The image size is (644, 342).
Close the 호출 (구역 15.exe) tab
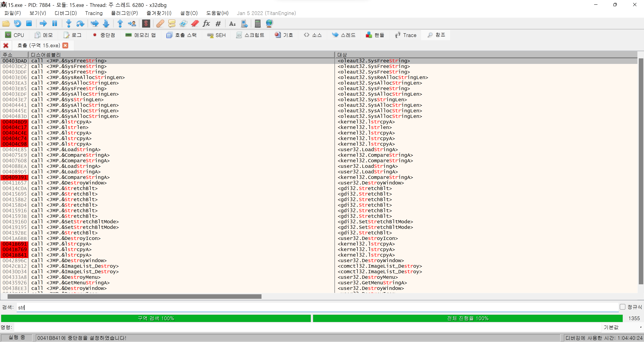(65, 45)
